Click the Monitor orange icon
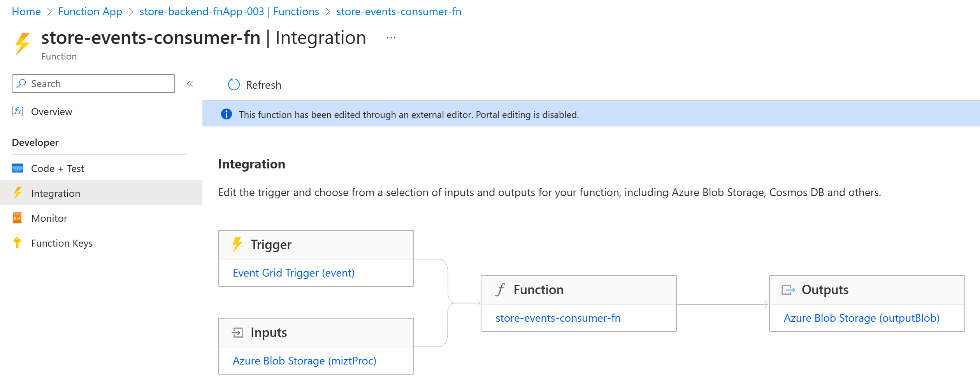The width and height of the screenshot is (980, 389). click(x=18, y=218)
